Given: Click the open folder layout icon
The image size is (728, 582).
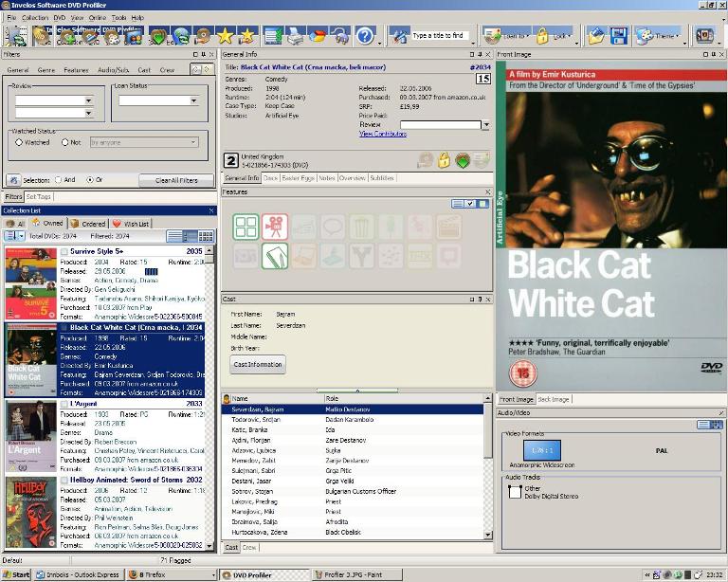Looking at the screenshot, I should pos(596,36).
